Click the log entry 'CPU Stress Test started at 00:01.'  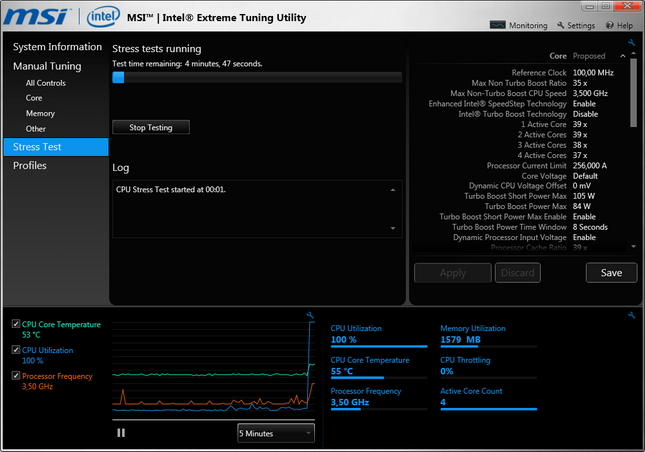point(171,190)
